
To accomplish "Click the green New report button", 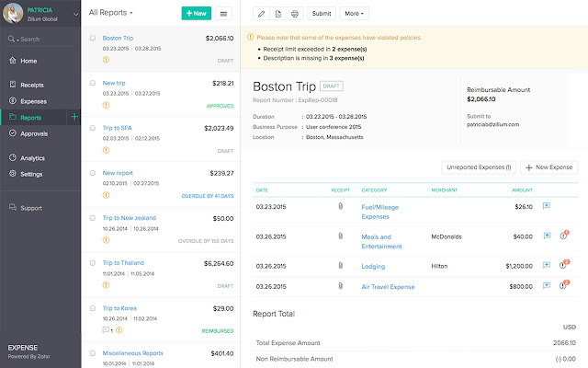I will 196,14.
